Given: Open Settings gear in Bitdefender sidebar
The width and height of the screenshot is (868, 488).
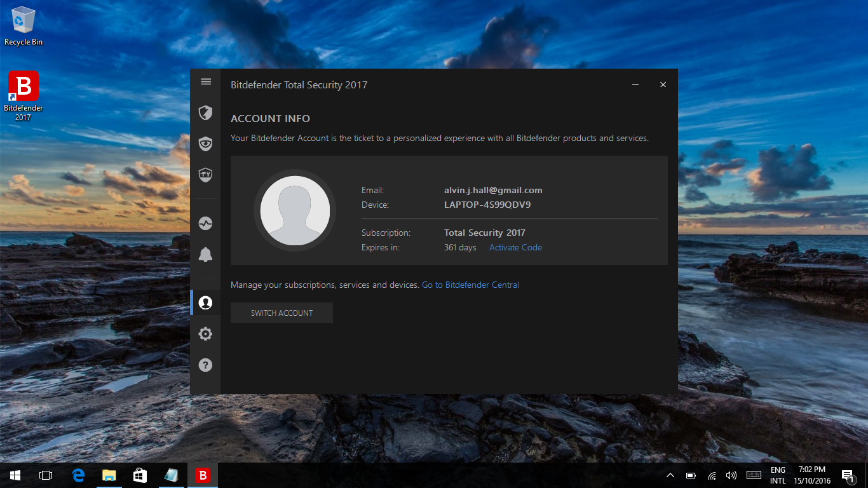Looking at the screenshot, I should tap(205, 334).
